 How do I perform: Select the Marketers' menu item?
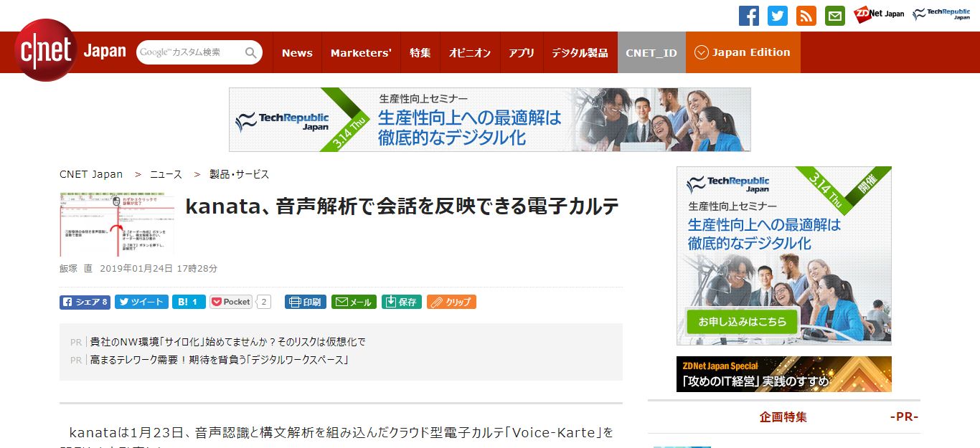[361, 52]
